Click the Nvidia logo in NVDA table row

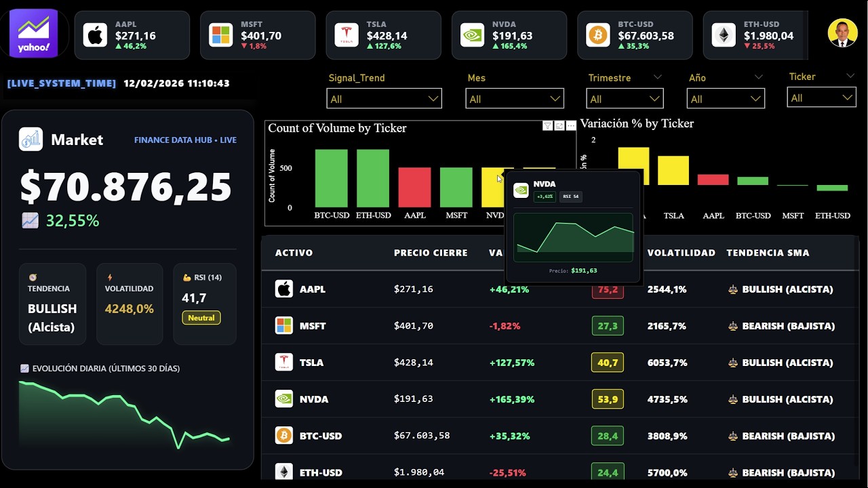[283, 399]
